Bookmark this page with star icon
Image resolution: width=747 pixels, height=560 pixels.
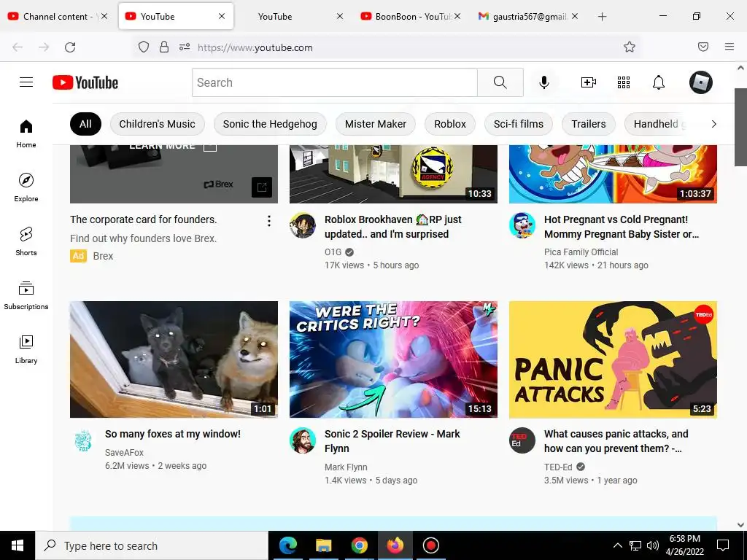pyautogui.click(x=630, y=47)
